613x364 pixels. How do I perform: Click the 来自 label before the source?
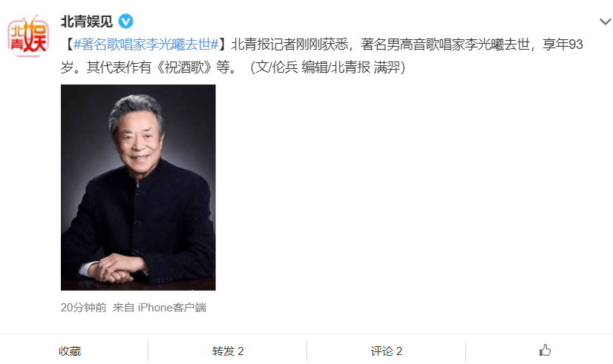(x=123, y=308)
